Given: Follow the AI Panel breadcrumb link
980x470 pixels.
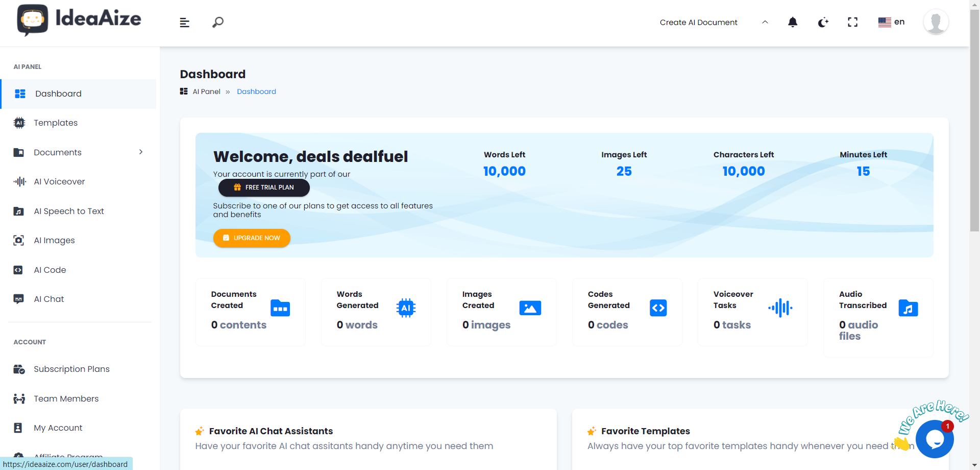Looking at the screenshot, I should [206, 91].
